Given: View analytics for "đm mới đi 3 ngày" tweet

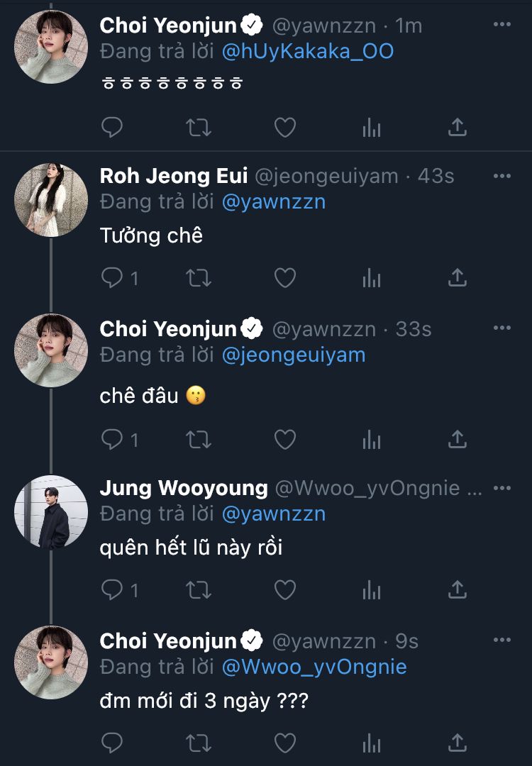Looking at the screenshot, I should 372,743.
